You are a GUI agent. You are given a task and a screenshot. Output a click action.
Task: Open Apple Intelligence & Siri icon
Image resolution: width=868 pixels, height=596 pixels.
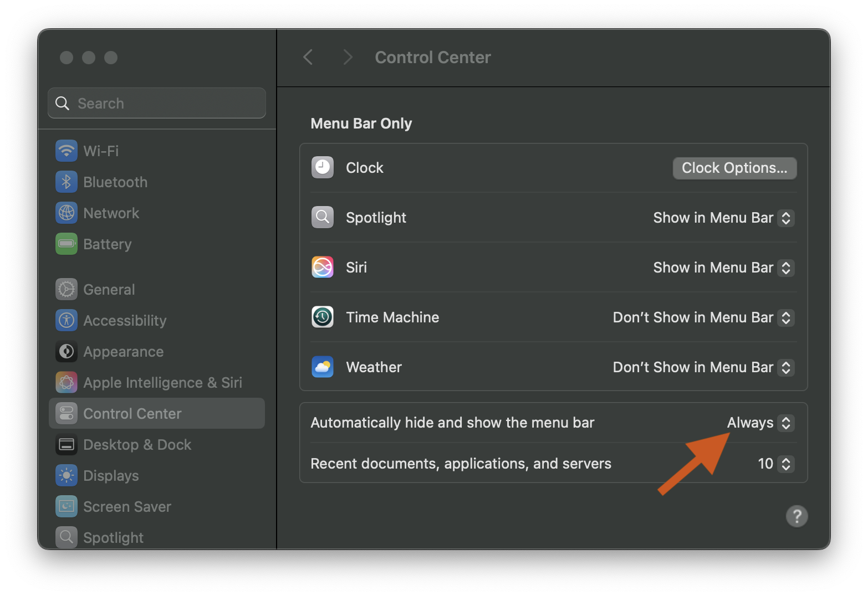tap(67, 382)
